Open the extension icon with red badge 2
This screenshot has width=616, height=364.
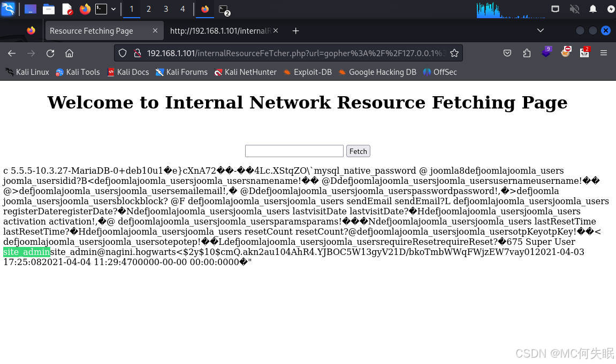pyautogui.click(x=584, y=52)
